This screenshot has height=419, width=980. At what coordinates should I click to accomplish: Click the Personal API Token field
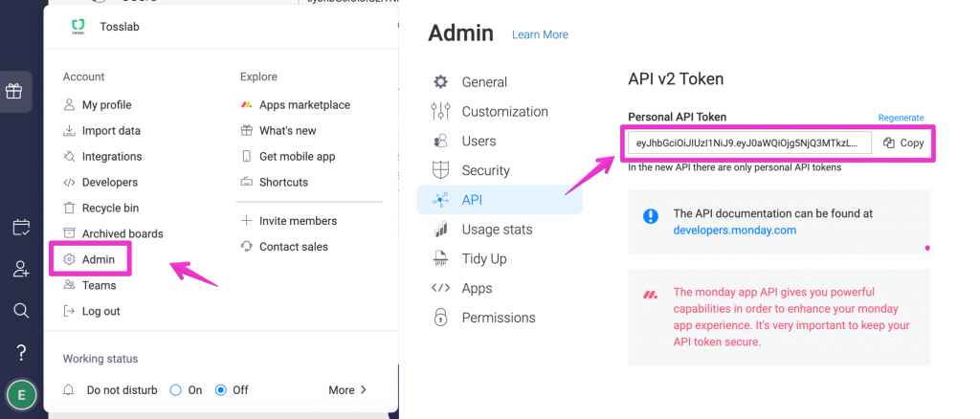(749, 143)
